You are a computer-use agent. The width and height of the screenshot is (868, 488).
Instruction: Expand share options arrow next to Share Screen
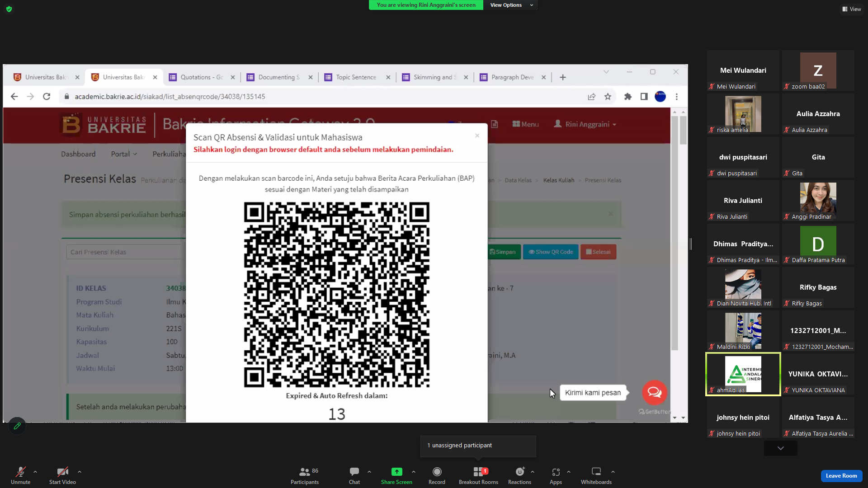[x=414, y=472]
